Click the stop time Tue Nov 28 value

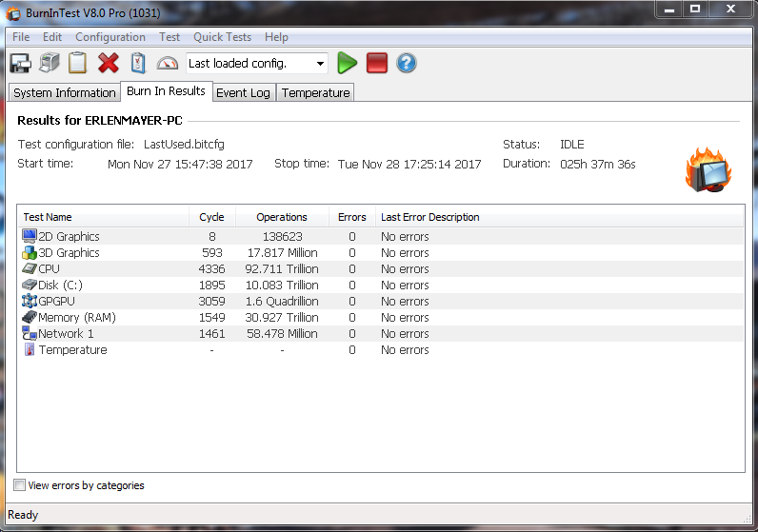(x=409, y=164)
